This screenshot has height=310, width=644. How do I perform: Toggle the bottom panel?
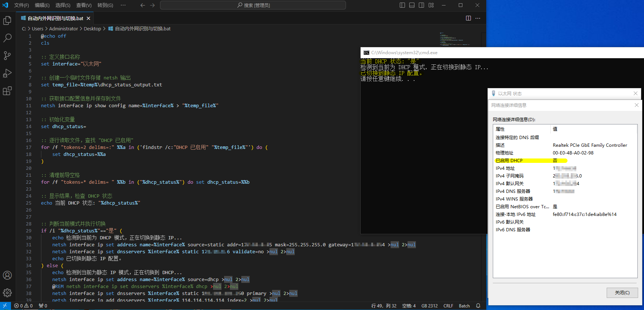point(412,5)
